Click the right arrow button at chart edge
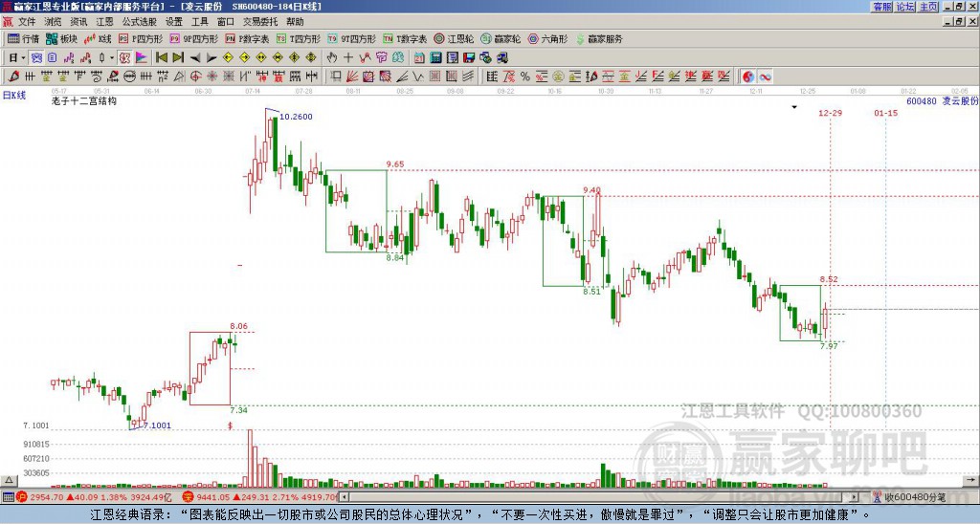The width and height of the screenshot is (980, 524). click(970, 480)
